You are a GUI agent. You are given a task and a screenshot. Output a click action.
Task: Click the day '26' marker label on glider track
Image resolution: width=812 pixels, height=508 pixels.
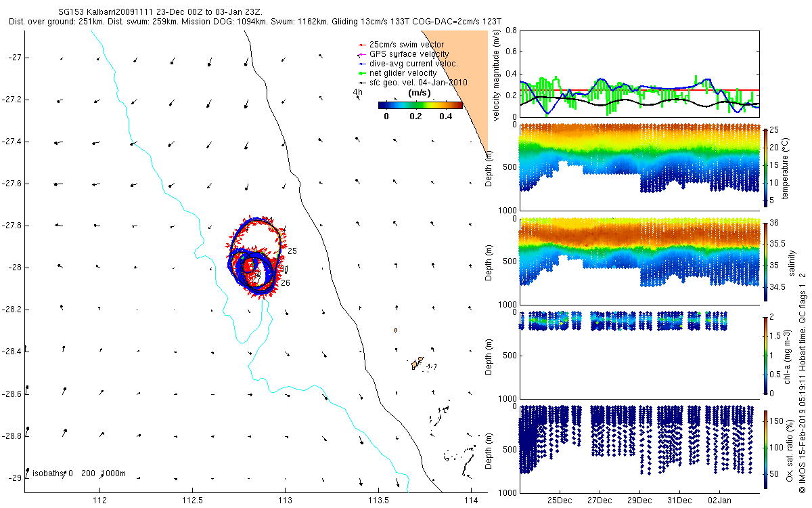(286, 283)
